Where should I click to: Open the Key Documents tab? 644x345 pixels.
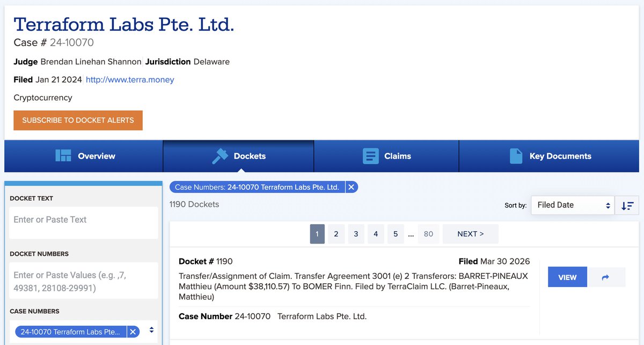pyautogui.click(x=549, y=156)
